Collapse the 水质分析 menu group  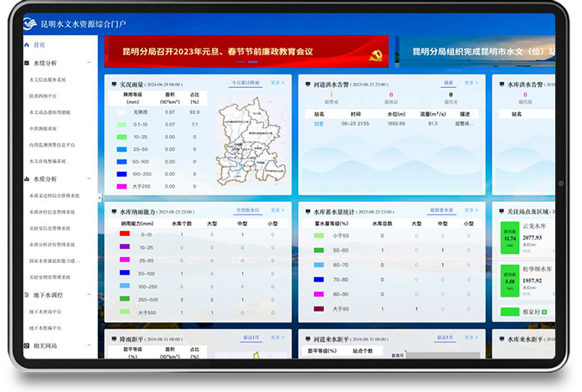tap(88, 179)
